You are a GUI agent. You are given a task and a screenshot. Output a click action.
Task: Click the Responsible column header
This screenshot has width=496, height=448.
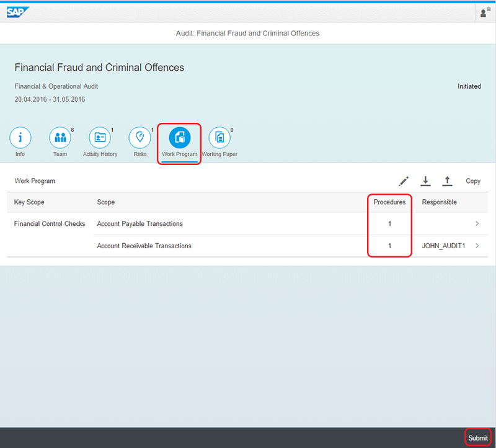point(439,202)
